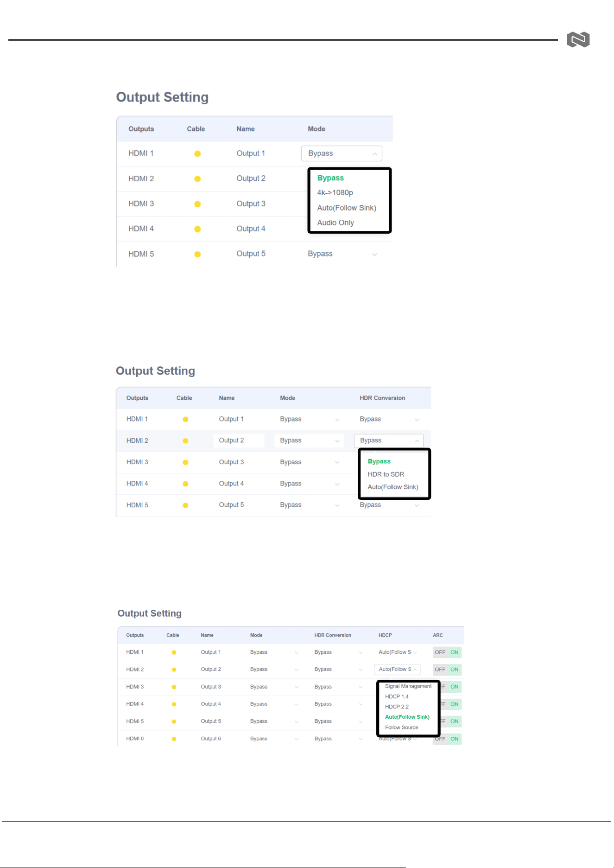Click Outputs header in ARC table
The image size is (614, 868).
(135, 636)
